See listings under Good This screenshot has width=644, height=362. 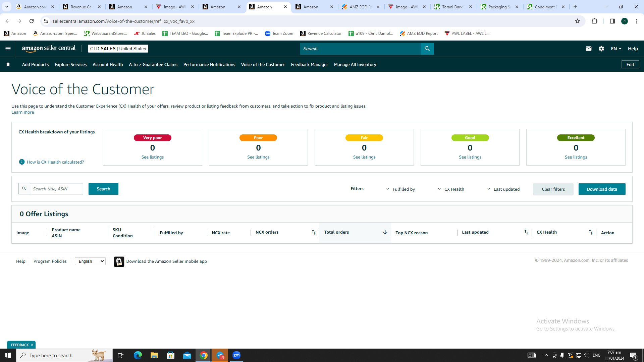470,157
